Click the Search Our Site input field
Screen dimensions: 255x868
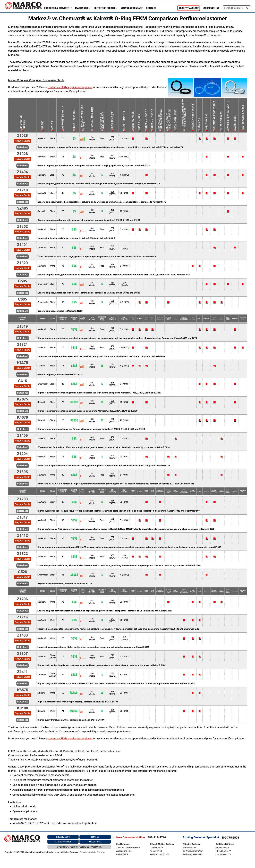[x=234, y=8]
